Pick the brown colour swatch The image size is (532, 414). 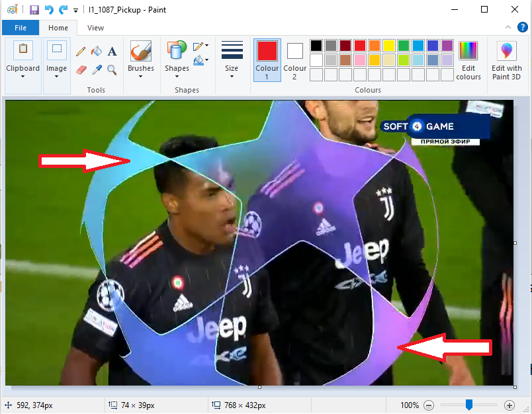click(345, 60)
